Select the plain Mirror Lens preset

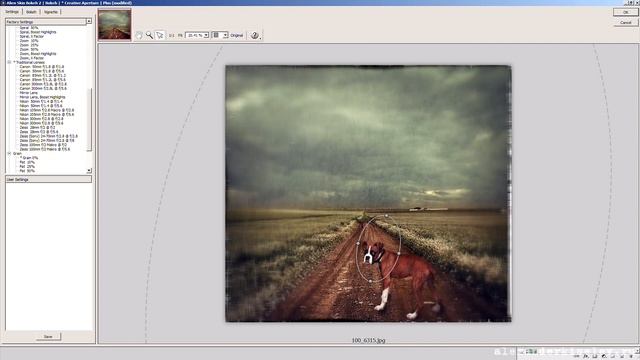point(29,93)
